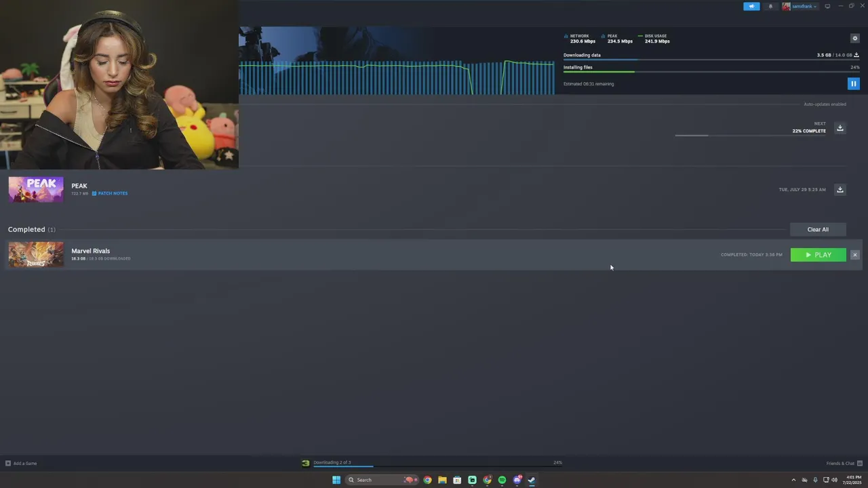Open Microsoft Store from taskbar

[x=457, y=480]
